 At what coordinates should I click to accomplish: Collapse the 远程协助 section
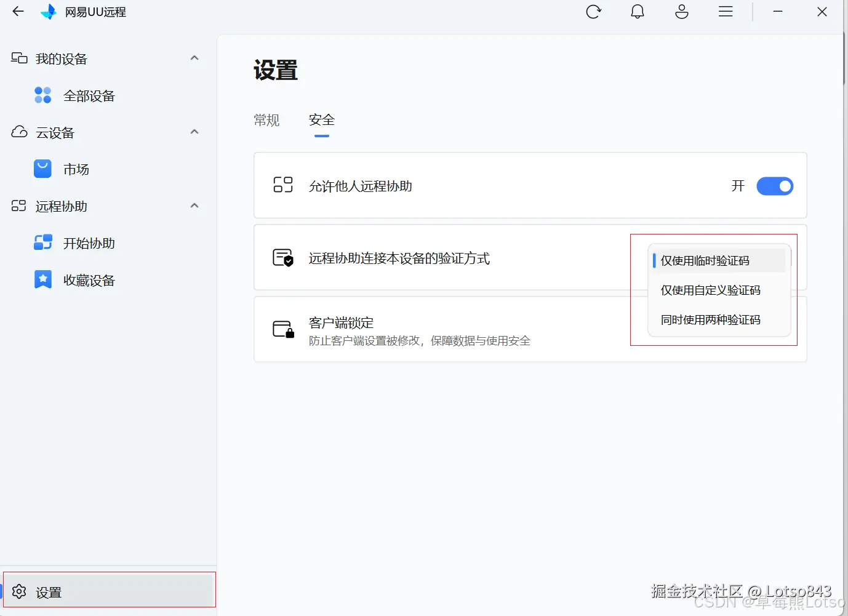tap(194, 206)
